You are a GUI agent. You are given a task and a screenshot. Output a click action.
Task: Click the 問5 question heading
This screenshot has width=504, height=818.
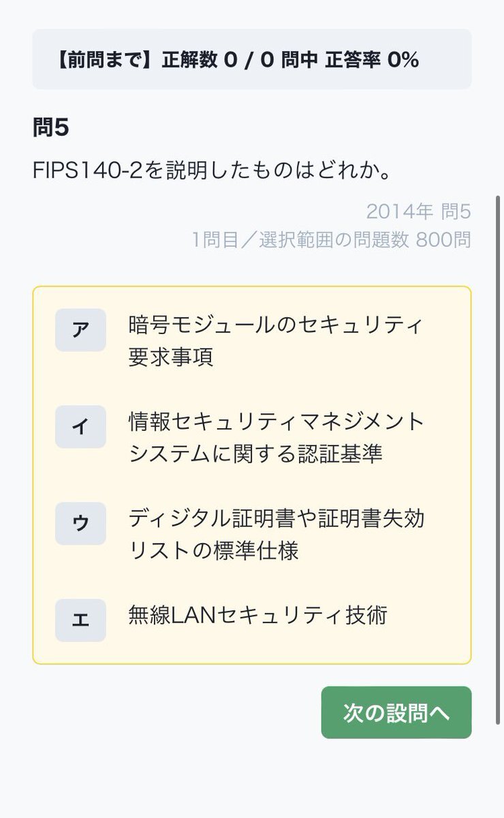click(51, 127)
